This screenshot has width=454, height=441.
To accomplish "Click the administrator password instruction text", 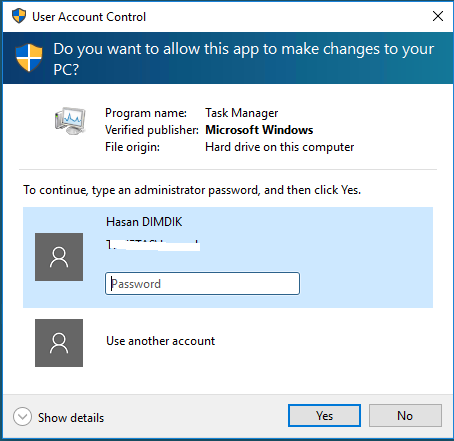I will (x=192, y=190).
